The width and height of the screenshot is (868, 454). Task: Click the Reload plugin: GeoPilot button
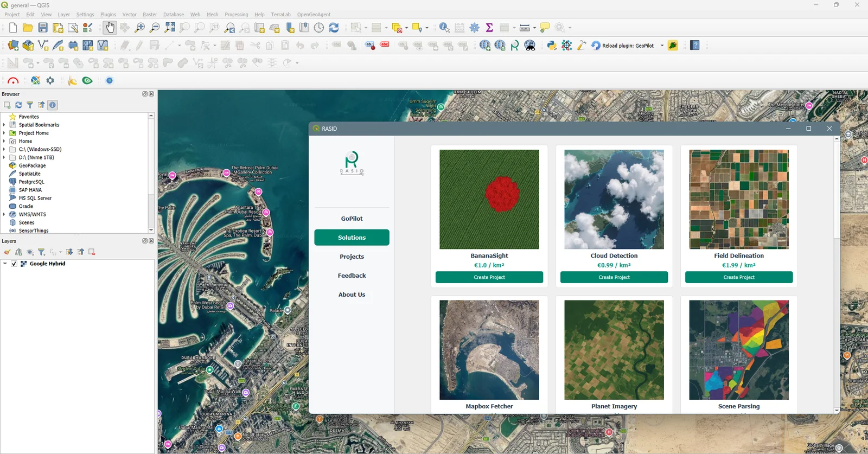pos(622,46)
